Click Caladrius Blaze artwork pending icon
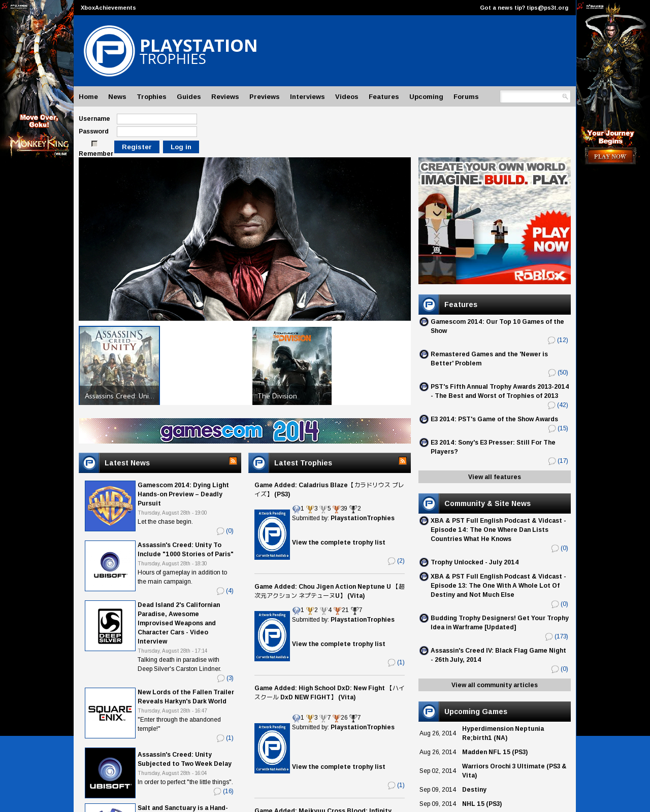 (x=272, y=534)
